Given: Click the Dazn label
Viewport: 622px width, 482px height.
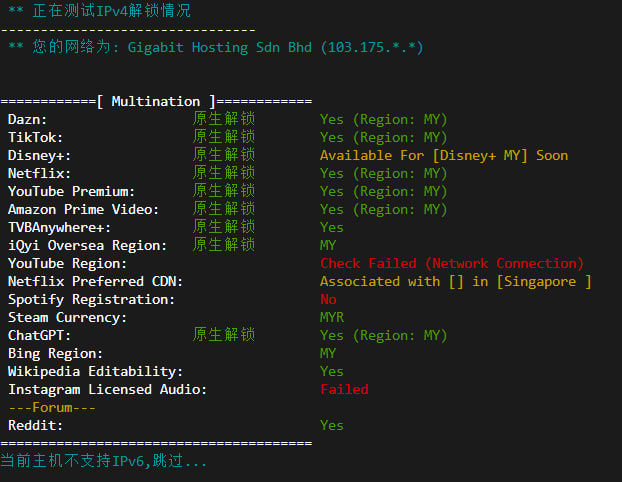Looking at the screenshot, I should click(27, 119).
